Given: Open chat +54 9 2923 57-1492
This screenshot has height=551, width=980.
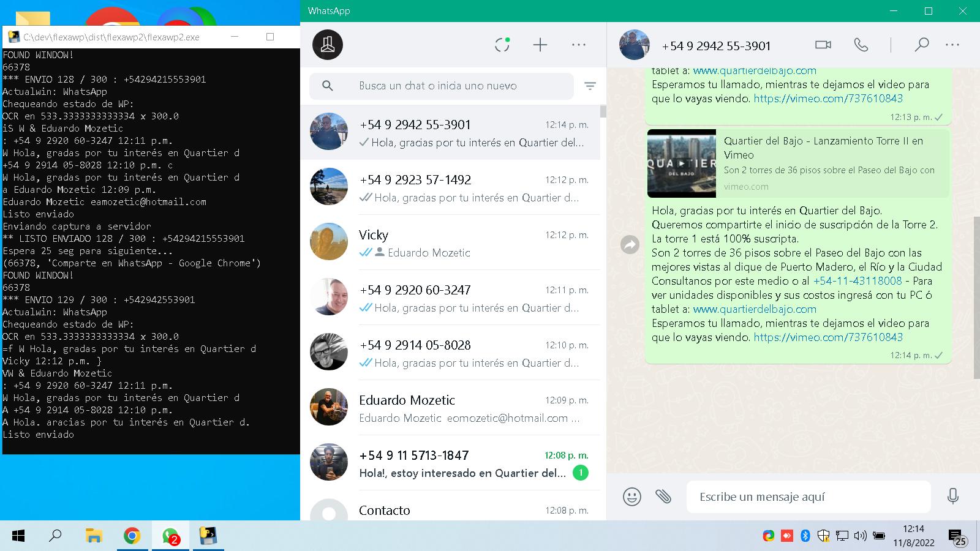Looking at the screenshot, I should (x=450, y=187).
